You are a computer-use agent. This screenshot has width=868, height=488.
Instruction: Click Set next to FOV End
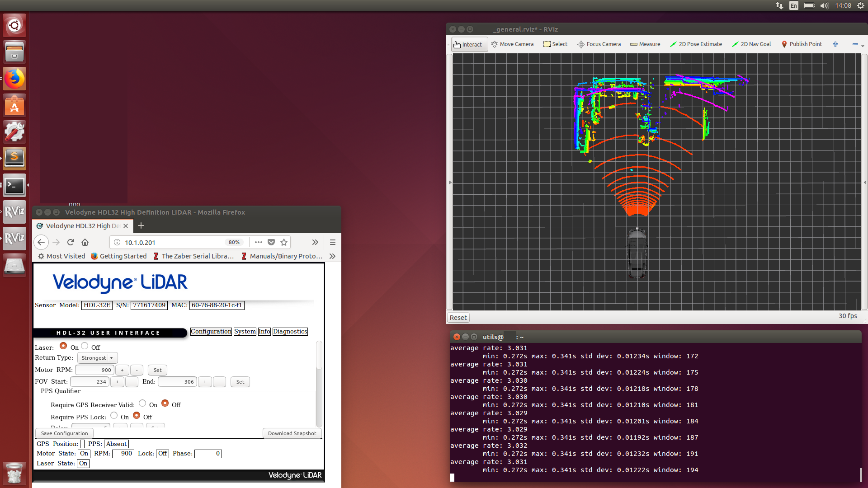coord(240,382)
